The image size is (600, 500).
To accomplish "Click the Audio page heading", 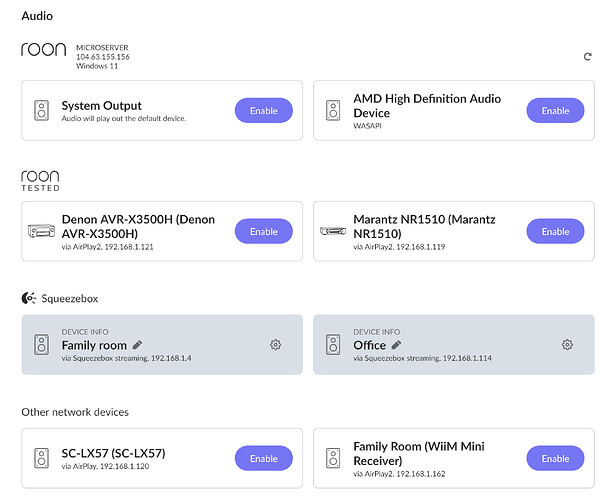I will [x=37, y=16].
